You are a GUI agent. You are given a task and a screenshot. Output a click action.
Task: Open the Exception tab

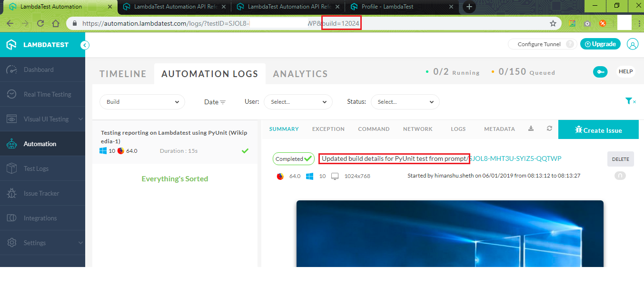pyautogui.click(x=328, y=129)
